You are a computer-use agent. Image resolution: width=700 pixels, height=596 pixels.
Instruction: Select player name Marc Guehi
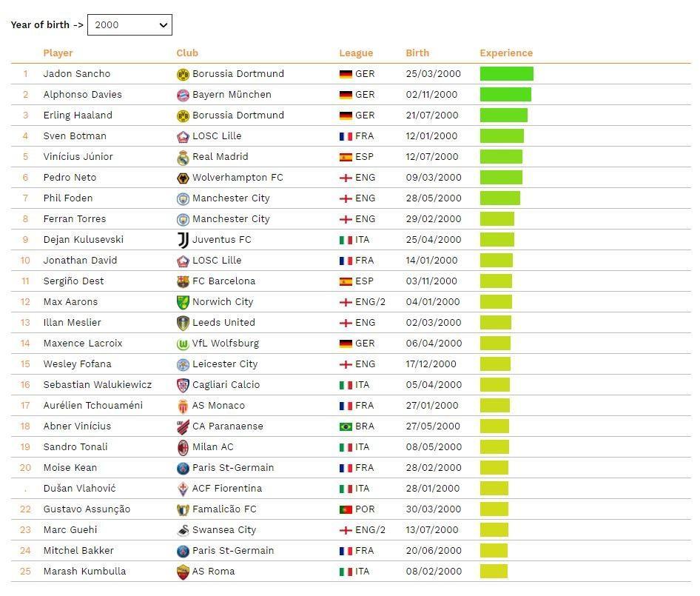(x=70, y=530)
